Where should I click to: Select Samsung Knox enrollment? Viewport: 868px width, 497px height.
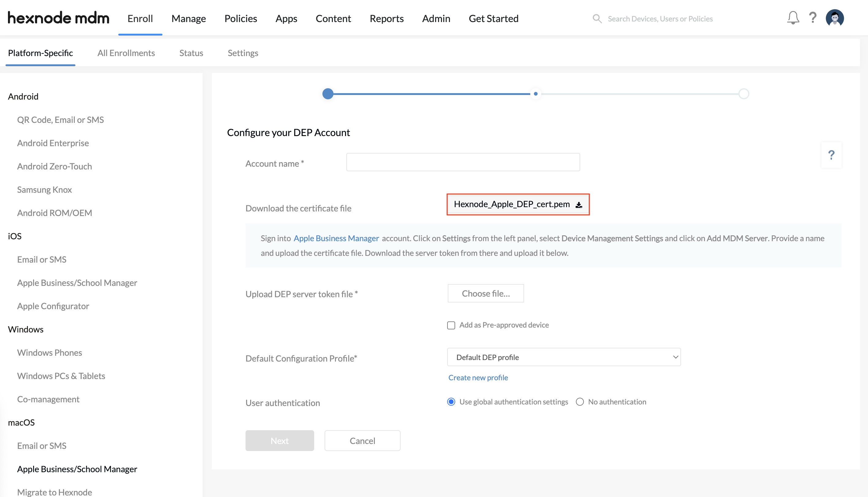[x=44, y=189]
